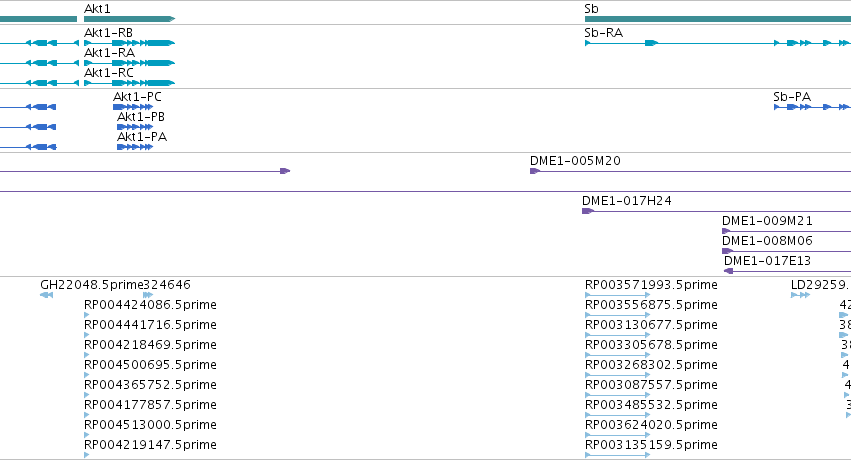Click EST RP004365752.5prime

pyautogui.click(x=150, y=385)
